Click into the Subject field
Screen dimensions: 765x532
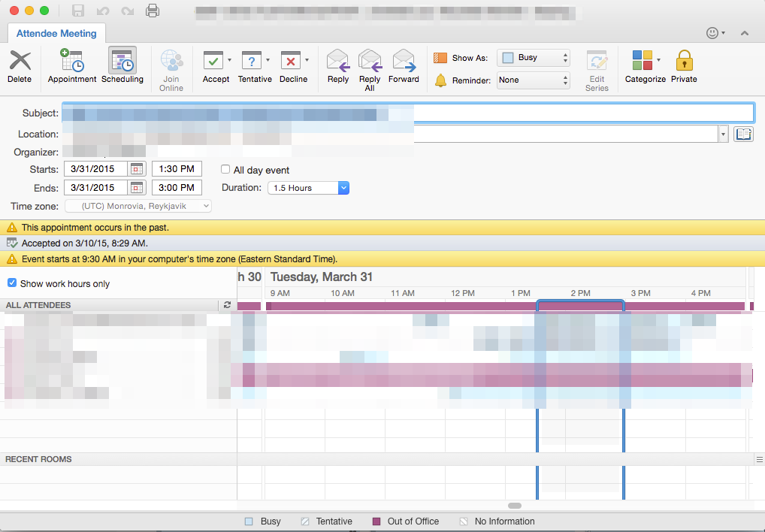408,113
